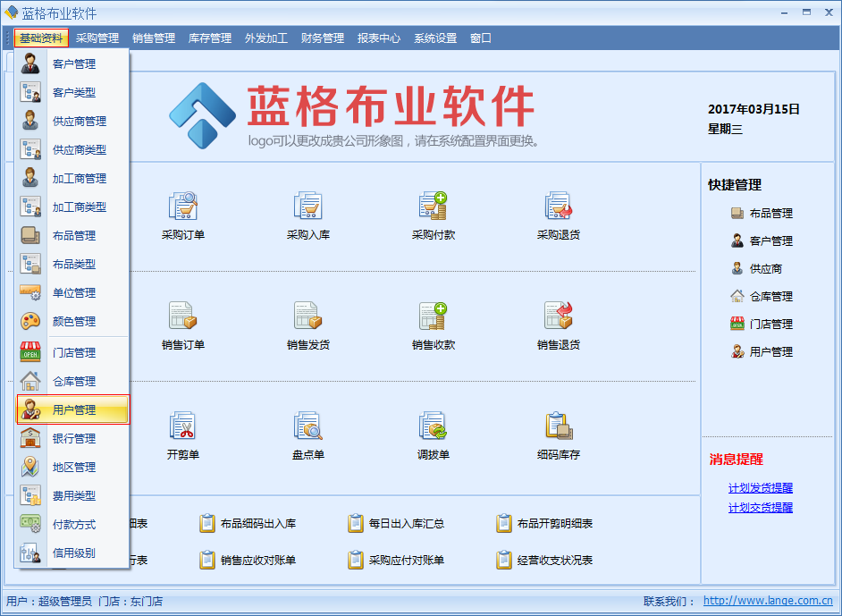Open 仓库管理 in the quick management panel
Screen dimensions: 842x616
(x=770, y=297)
